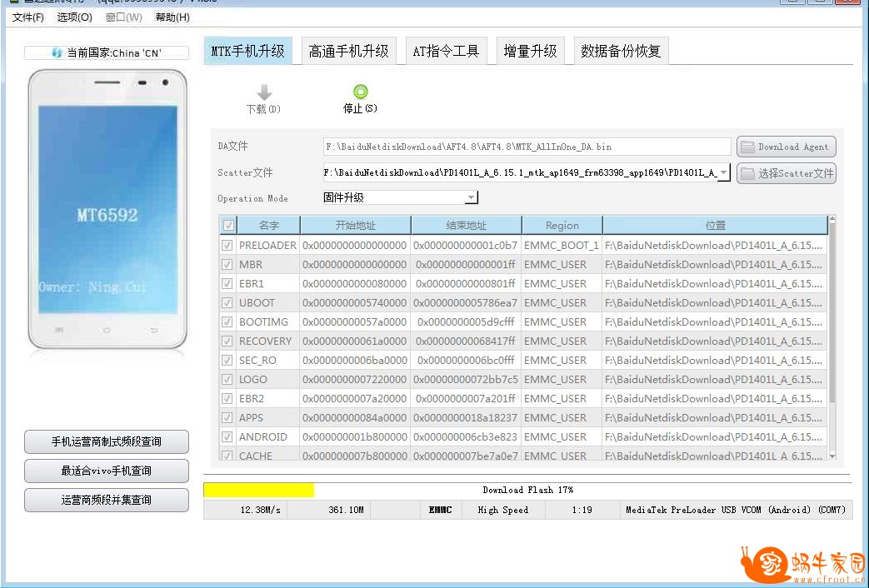This screenshot has width=869, height=588.
Task: Toggle the LOGO partition checkbox
Action: 227,380
